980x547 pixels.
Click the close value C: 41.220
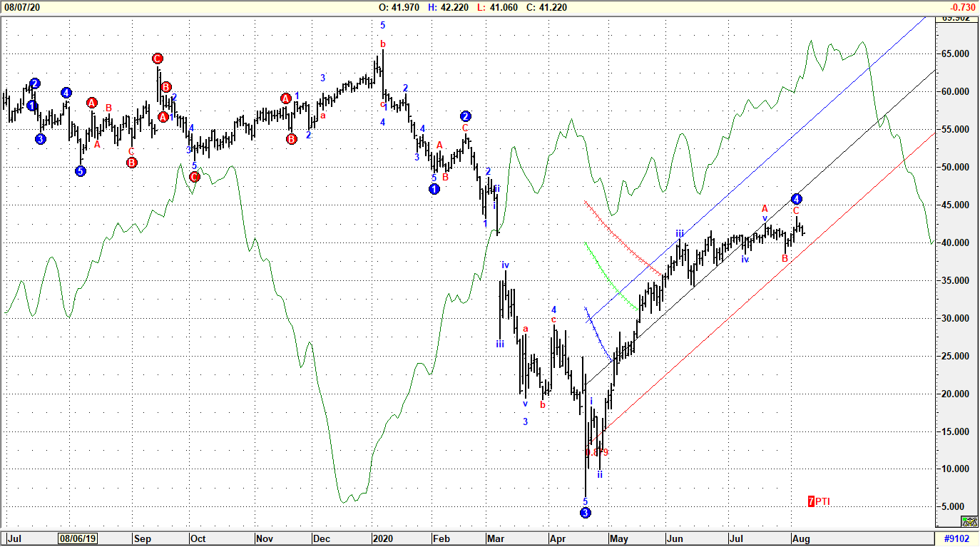point(546,7)
